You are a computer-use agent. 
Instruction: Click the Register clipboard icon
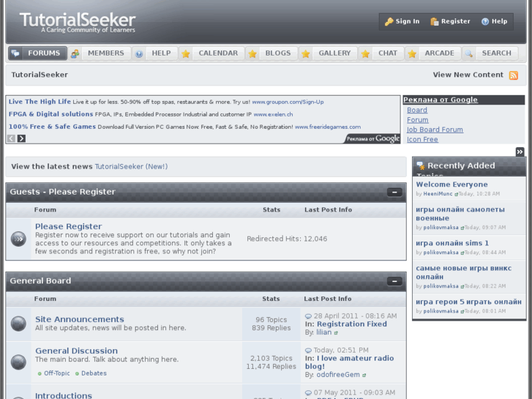(434, 22)
